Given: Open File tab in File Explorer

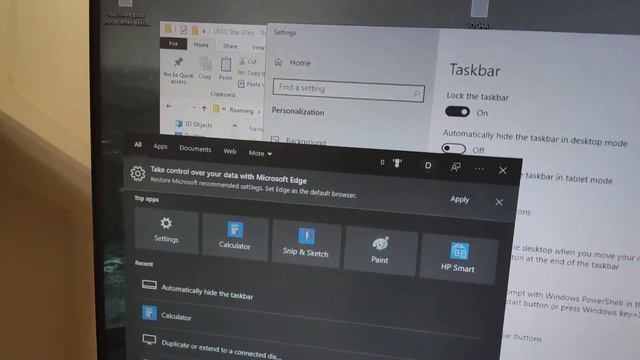Looking at the screenshot, I should (173, 43).
